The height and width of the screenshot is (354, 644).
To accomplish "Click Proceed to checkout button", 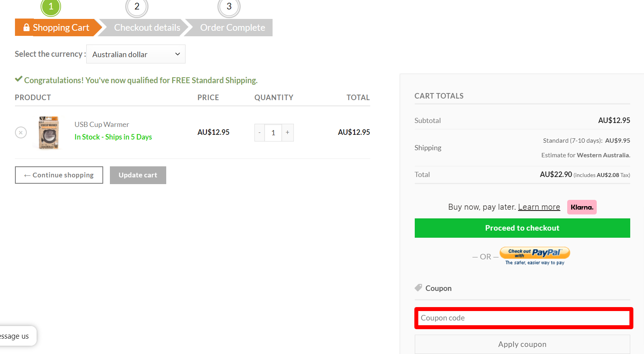I will 522,228.
